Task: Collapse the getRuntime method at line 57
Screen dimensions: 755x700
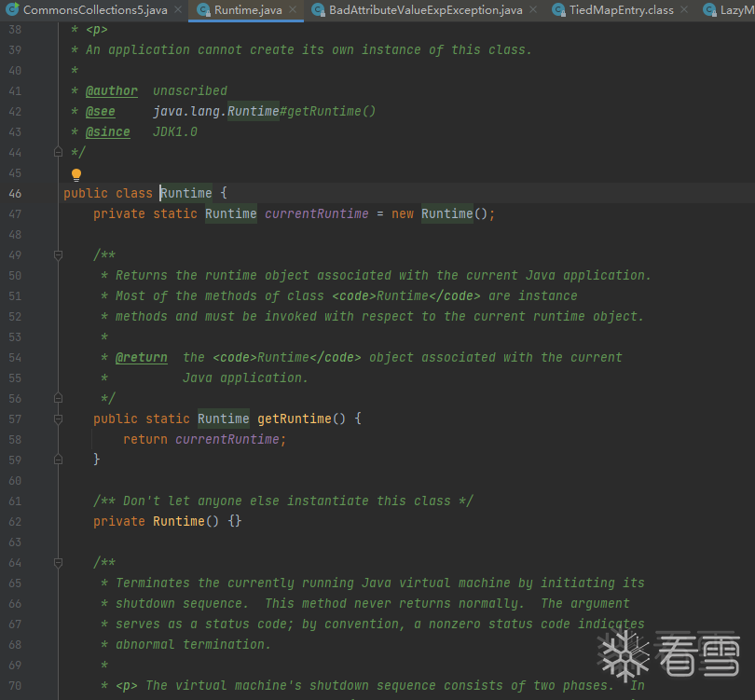Action: pos(59,419)
